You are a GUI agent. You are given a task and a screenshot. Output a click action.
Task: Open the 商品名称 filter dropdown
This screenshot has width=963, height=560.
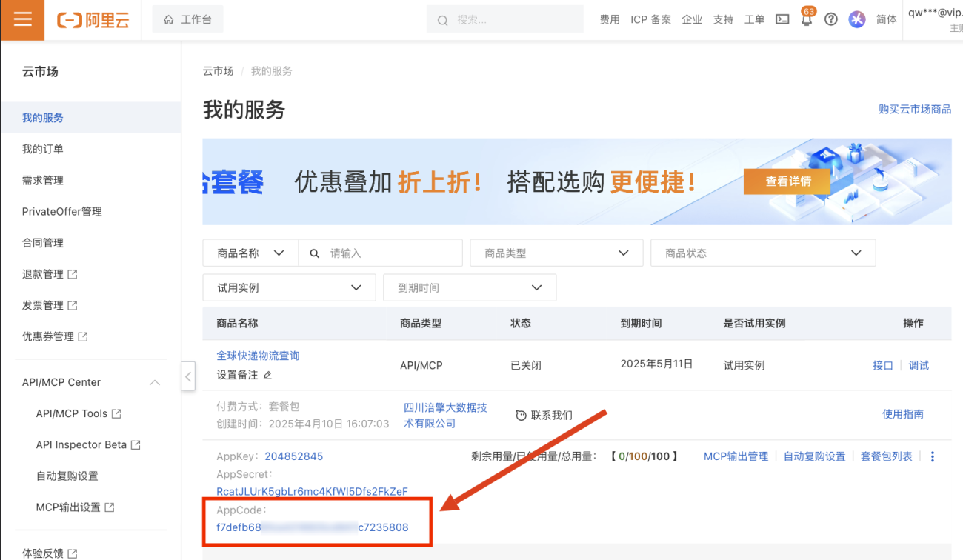tap(250, 253)
